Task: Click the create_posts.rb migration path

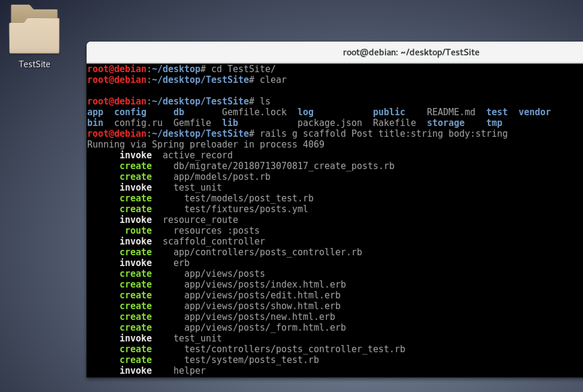Action: (283, 166)
